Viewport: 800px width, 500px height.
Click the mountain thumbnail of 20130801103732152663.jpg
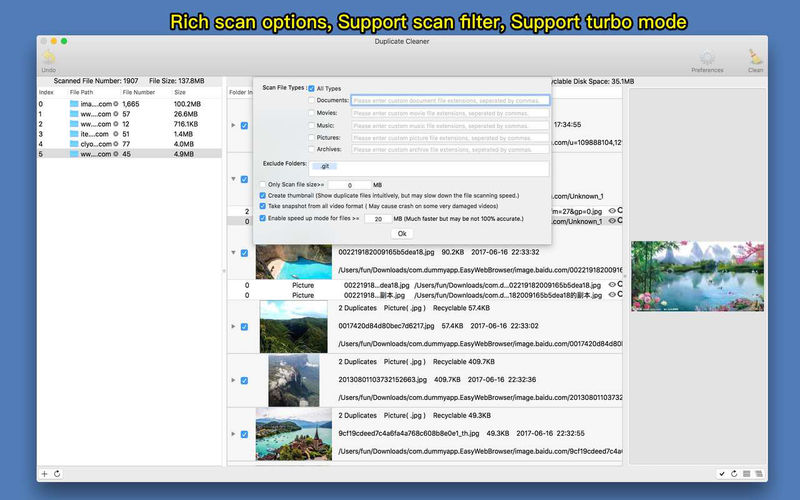click(x=294, y=381)
